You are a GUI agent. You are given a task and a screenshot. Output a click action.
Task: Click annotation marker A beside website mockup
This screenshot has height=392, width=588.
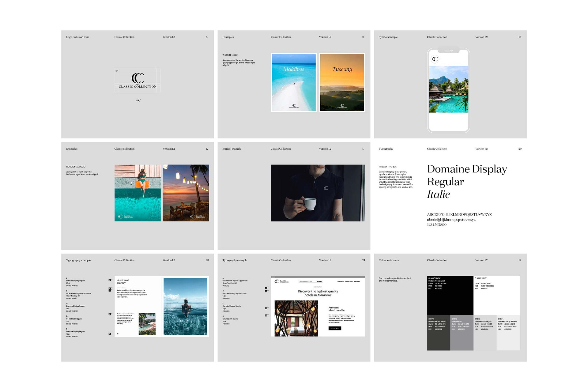point(266,288)
